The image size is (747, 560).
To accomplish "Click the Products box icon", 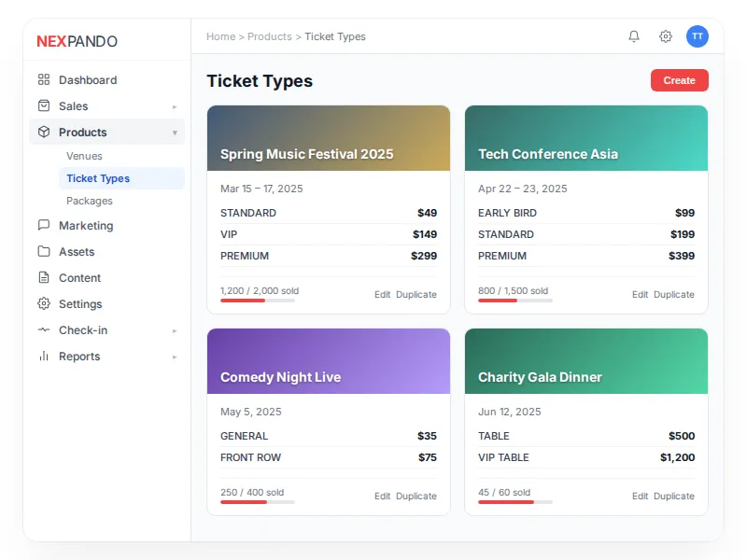I will [44, 132].
